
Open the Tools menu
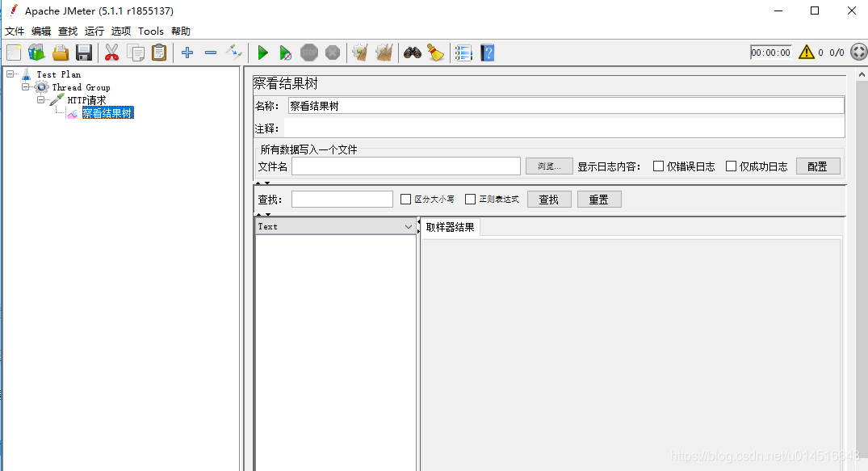tap(150, 31)
